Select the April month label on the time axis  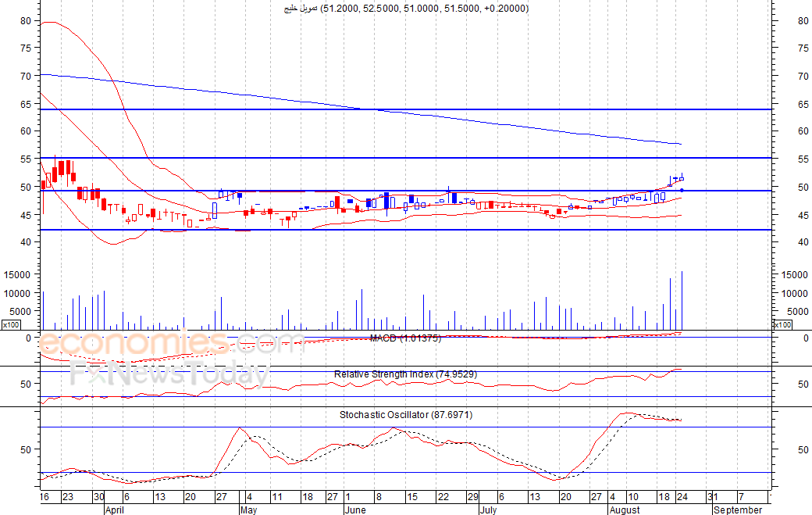coord(115,510)
